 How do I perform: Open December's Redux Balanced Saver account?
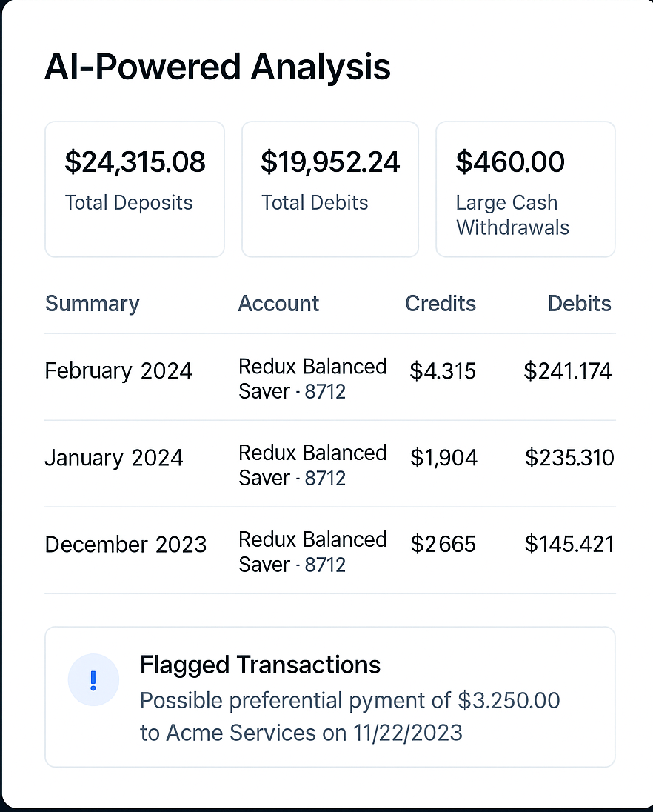312,552
